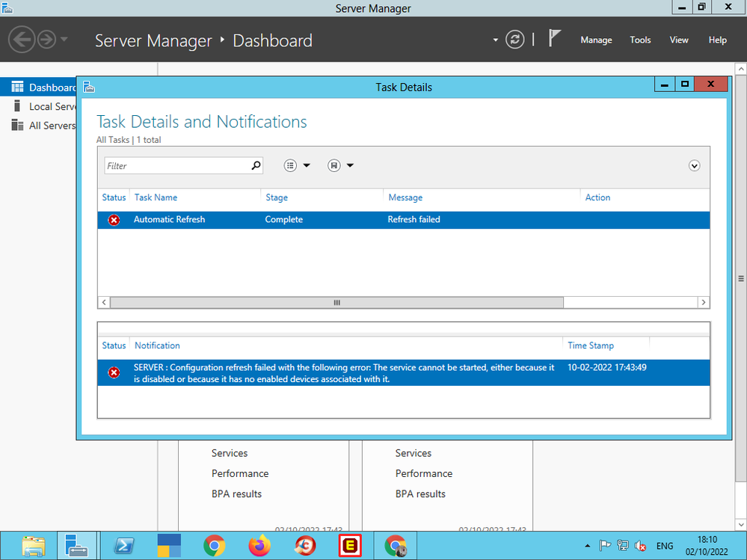Expand the collapse chevron in task pane
This screenshot has width=747, height=560.
[x=694, y=165]
